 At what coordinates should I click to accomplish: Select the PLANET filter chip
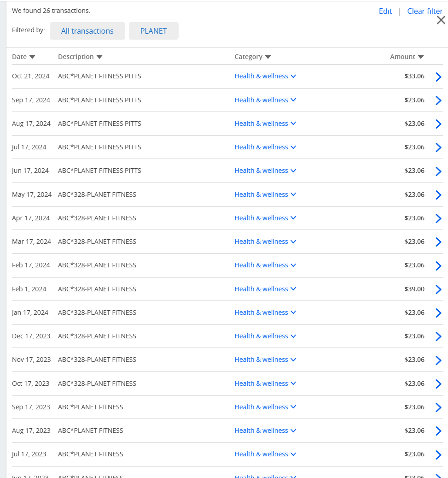[x=153, y=31]
